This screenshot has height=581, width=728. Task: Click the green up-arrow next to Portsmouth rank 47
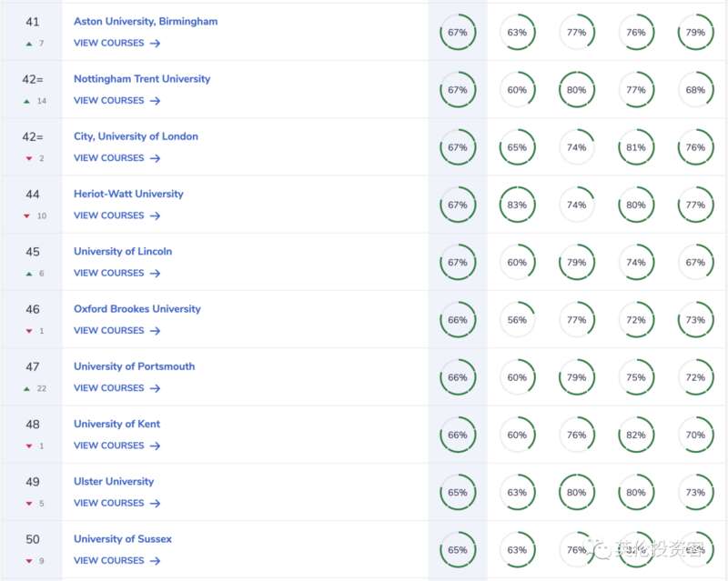27,389
